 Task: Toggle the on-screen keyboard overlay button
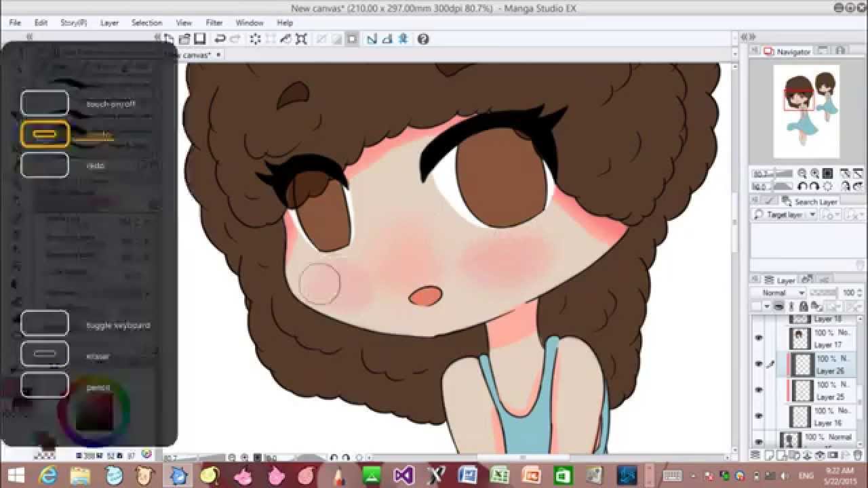tap(45, 323)
